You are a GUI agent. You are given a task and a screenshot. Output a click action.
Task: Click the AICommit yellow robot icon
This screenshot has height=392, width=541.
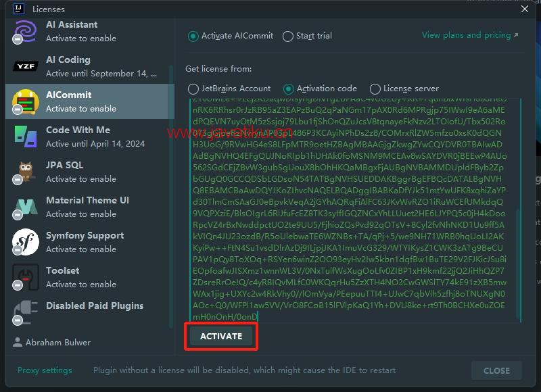click(x=25, y=101)
